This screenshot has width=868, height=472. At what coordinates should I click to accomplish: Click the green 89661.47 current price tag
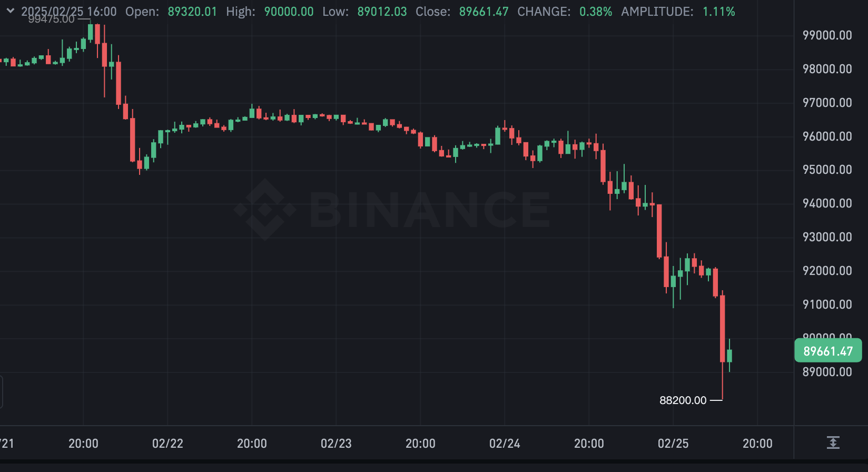828,351
